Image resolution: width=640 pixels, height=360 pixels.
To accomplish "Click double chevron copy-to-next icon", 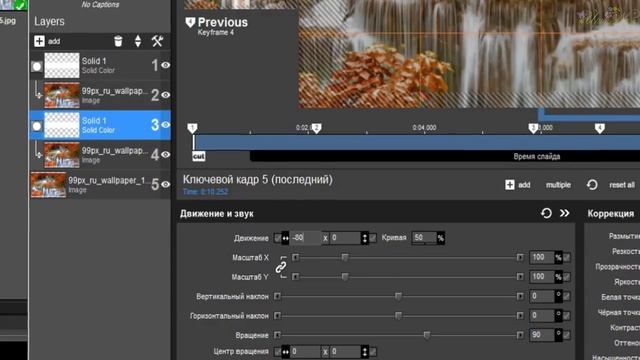I will tap(564, 213).
